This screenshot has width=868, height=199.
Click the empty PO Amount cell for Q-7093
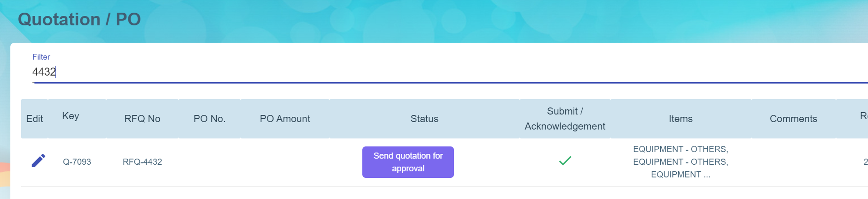tap(285, 162)
